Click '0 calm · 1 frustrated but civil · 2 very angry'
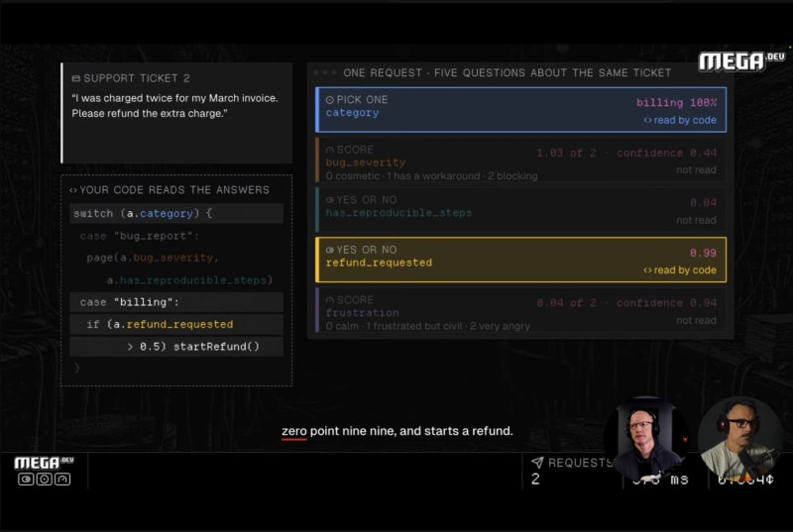Image resolution: width=793 pixels, height=532 pixels. coord(428,326)
